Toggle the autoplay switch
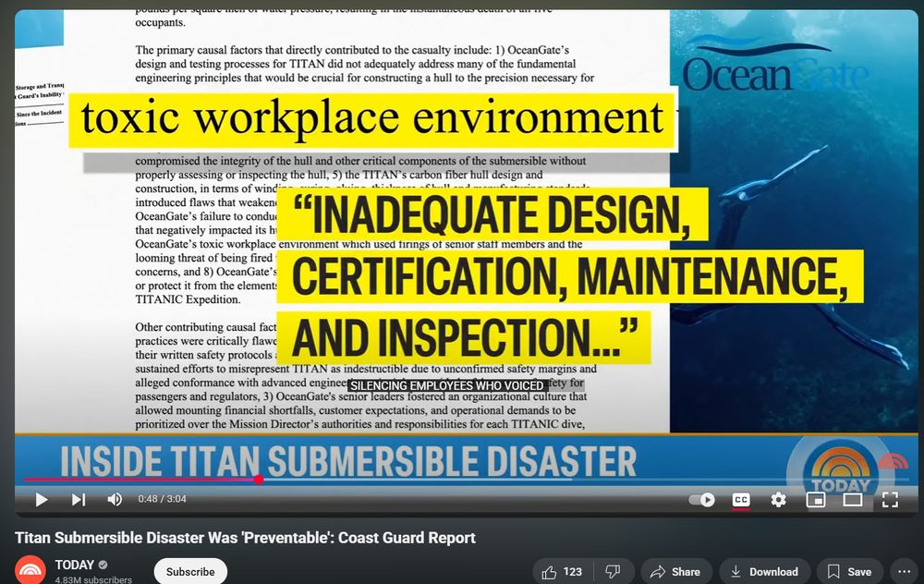Image resolution: width=924 pixels, height=584 pixels. coord(701,500)
